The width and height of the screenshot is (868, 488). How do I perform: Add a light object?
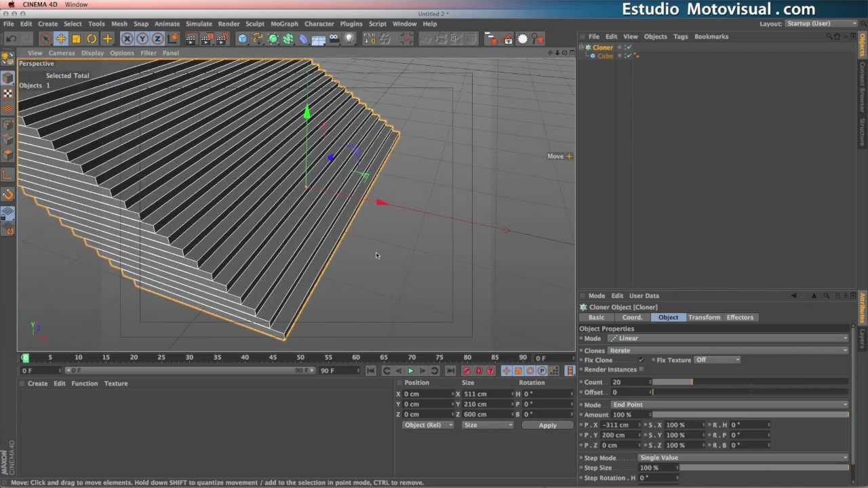coord(349,39)
